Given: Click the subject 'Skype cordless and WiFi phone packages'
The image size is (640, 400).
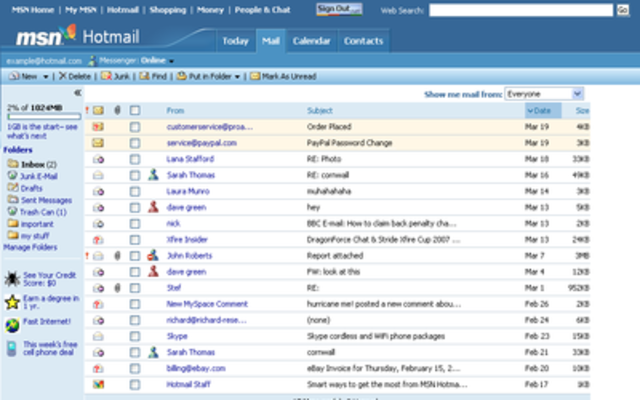Looking at the screenshot, I should (x=376, y=336).
